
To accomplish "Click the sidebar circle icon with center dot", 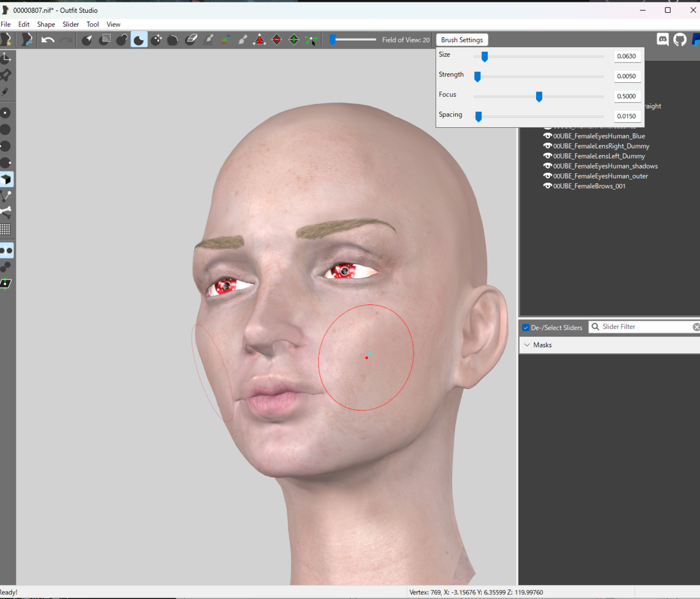I will pyautogui.click(x=6, y=113).
